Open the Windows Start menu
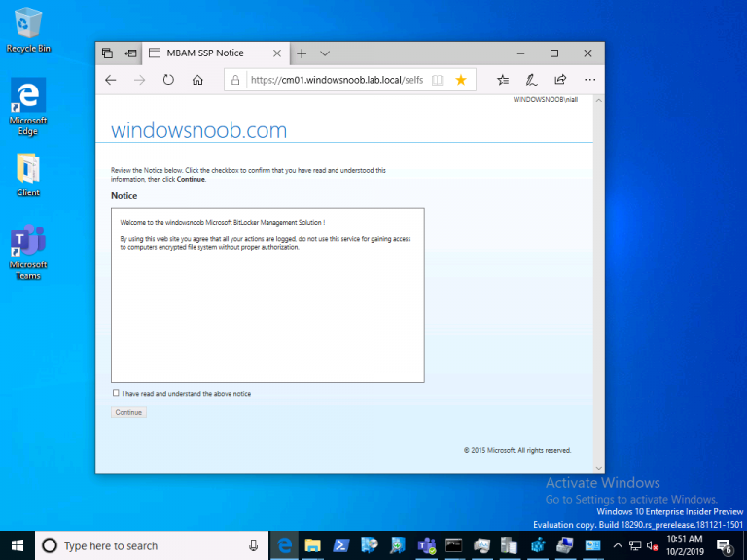This screenshot has height=560, width=747. click(x=18, y=545)
